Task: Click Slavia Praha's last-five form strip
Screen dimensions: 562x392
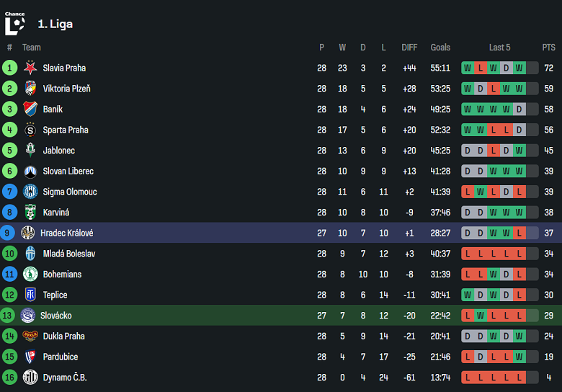Action: tap(499, 68)
